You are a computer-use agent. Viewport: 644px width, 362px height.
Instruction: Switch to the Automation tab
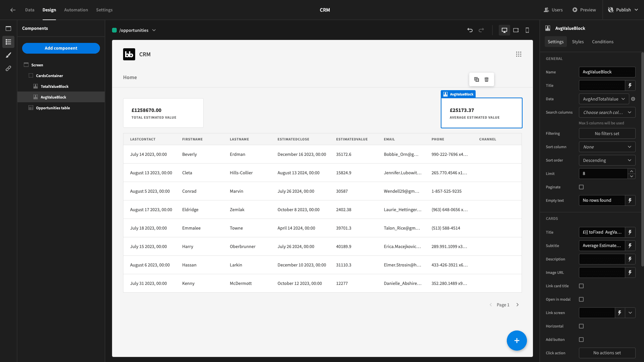(76, 10)
